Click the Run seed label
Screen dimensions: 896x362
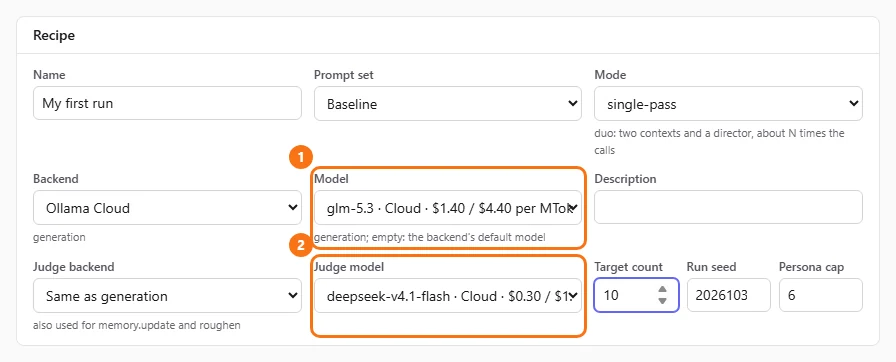pos(711,267)
